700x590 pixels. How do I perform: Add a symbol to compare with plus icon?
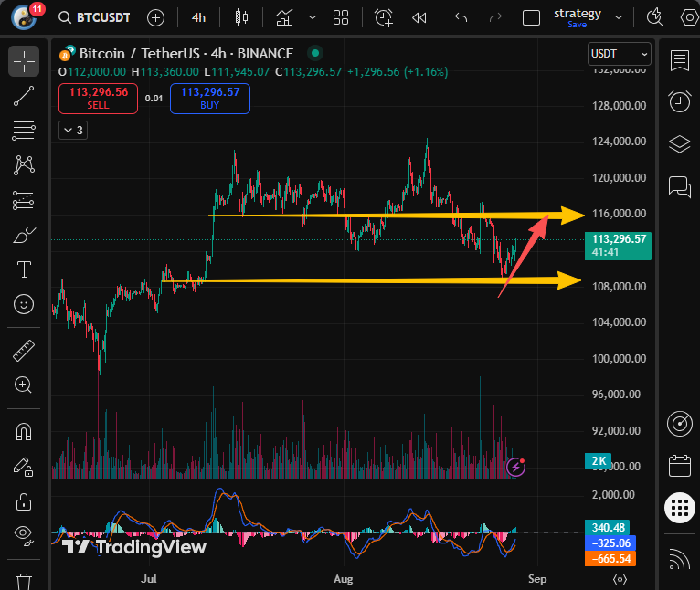155,18
